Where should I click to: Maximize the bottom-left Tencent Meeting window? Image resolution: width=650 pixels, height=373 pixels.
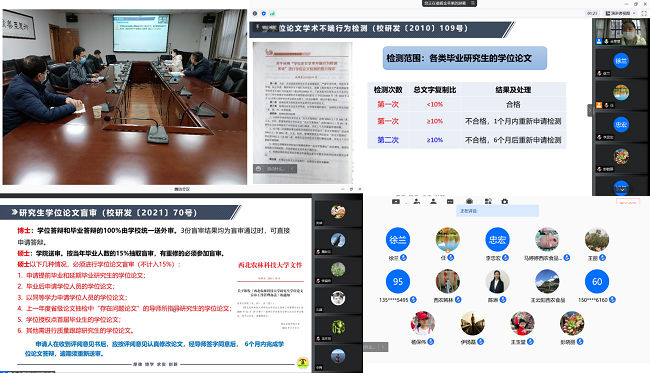(351, 189)
